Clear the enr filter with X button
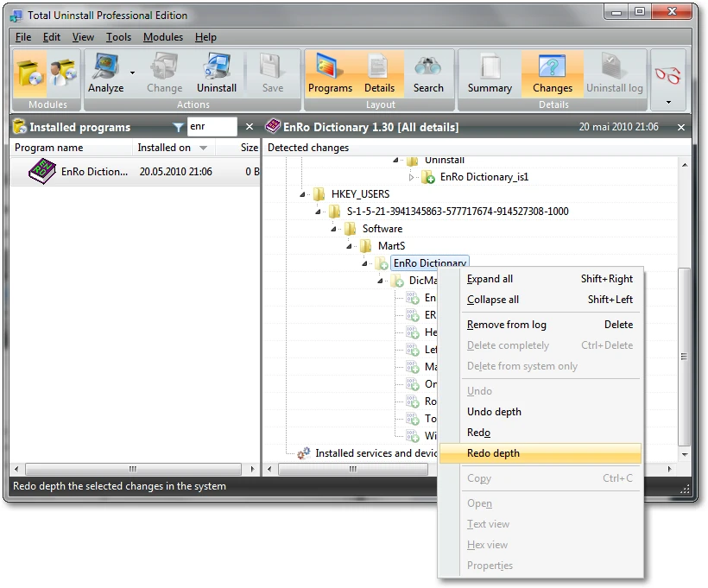 point(250,127)
